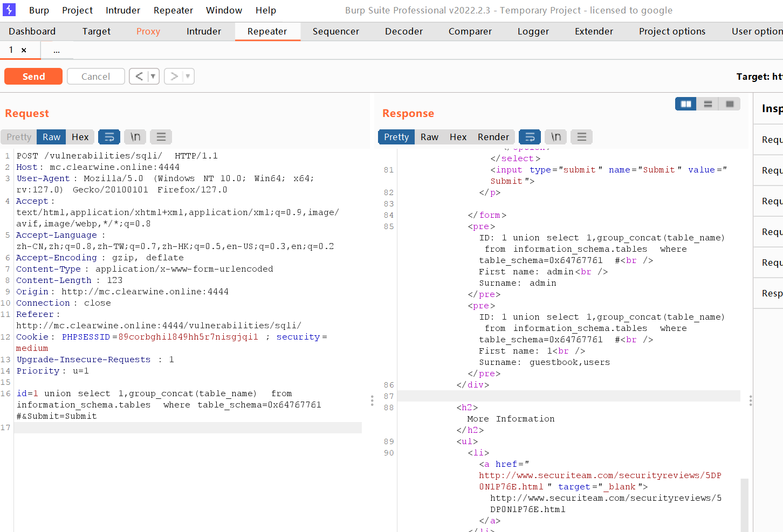Click the Inspector panel header
The width and height of the screenshot is (783, 532).
tap(772, 108)
